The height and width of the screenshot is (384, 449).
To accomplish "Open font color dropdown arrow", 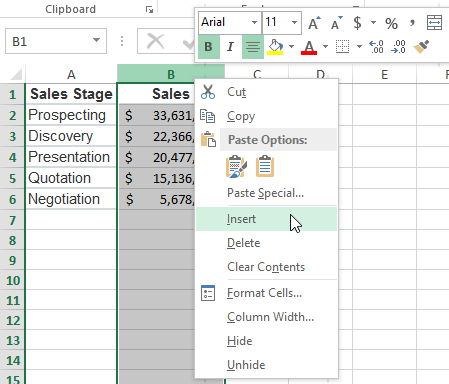I will click(x=325, y=46).
